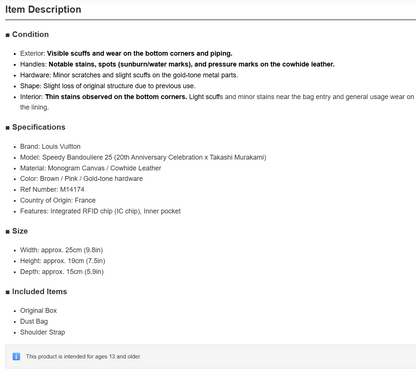The height and width of the screenshot is (373, 416).
Task: Click the Height: approx. 19cm line
Action: point(63,261)
